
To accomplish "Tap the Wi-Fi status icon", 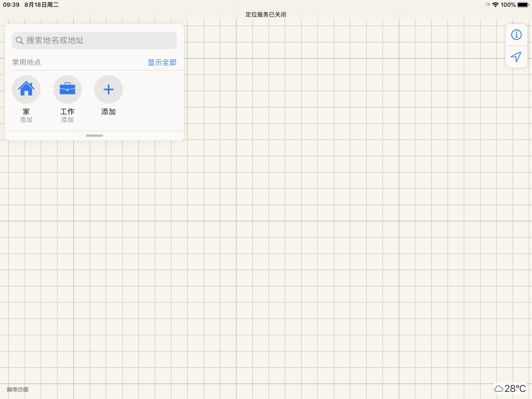I will [x=495, y=5].
